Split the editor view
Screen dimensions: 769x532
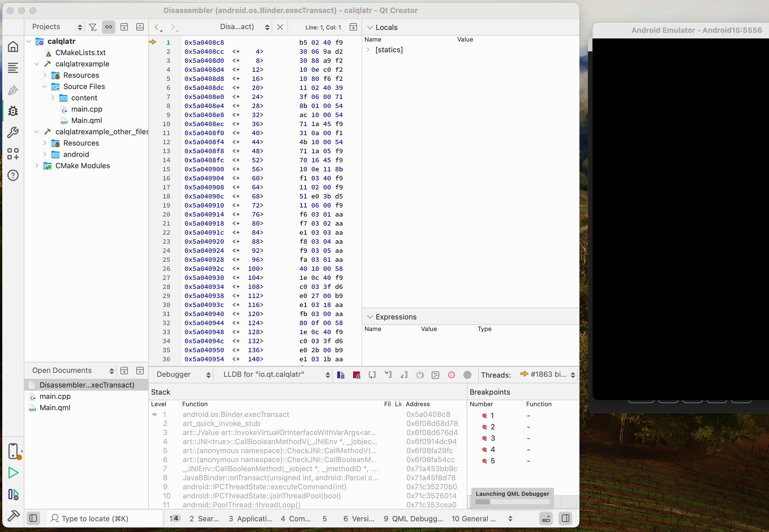pos(353,27)
